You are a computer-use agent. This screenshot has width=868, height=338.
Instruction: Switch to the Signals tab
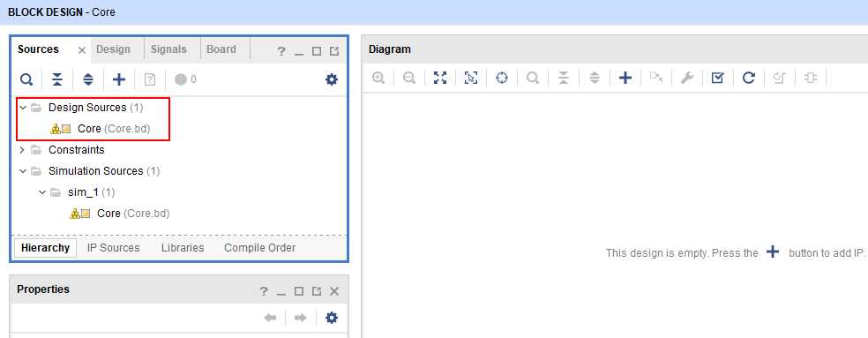(168, 49)
